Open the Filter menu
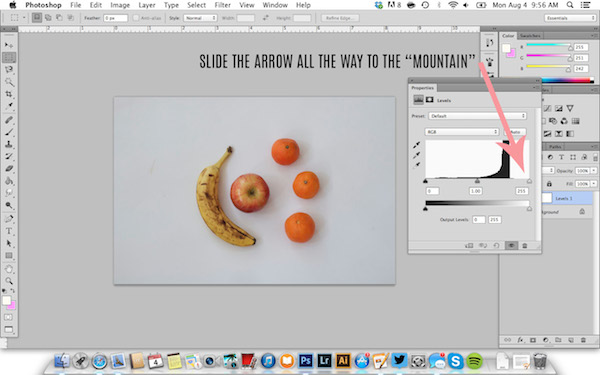Viewport: 600px width, 375px height. click(222, 5)
